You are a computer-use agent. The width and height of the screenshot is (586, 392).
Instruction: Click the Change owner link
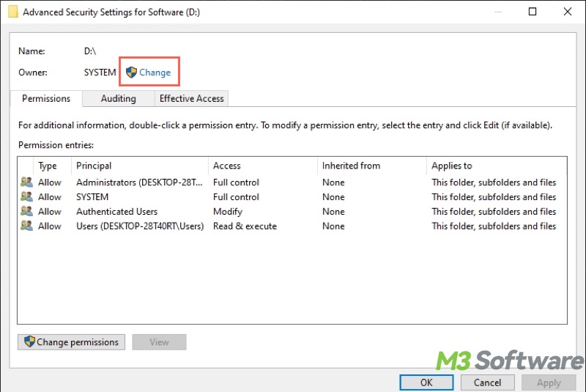[155, 73]
